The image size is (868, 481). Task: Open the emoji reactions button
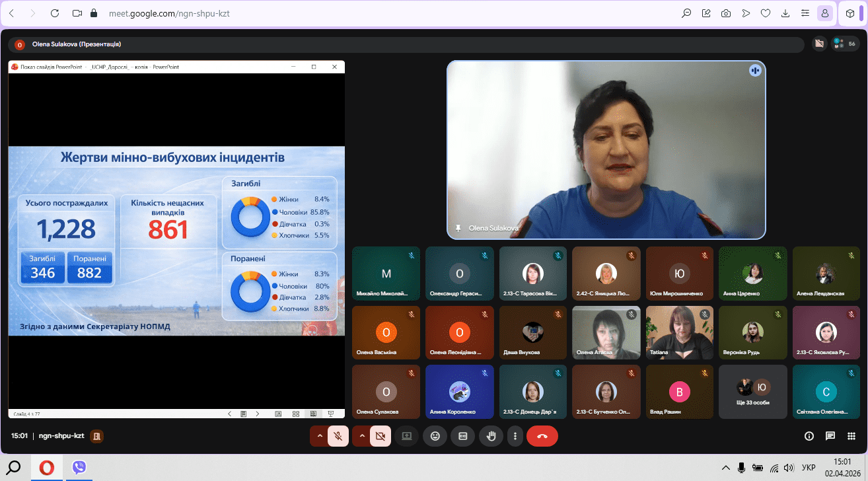pyautogui.click(x=435, y=436)
